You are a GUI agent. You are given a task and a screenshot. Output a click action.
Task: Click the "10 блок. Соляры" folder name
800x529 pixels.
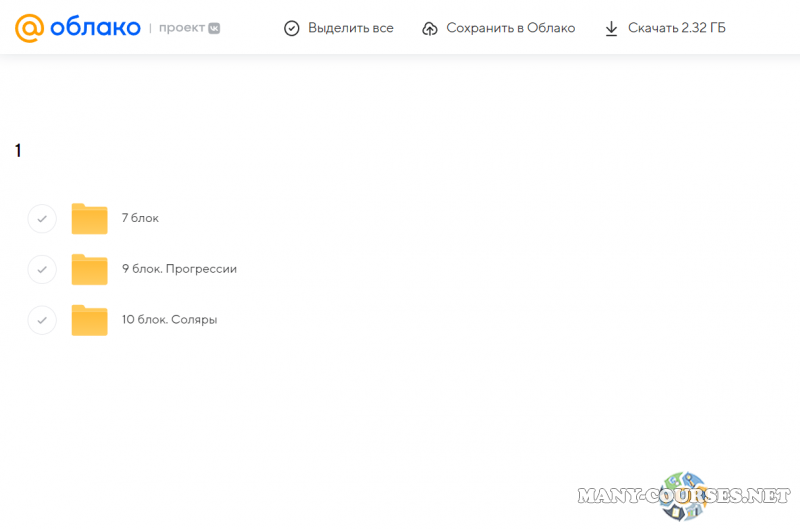pos(169,320)
